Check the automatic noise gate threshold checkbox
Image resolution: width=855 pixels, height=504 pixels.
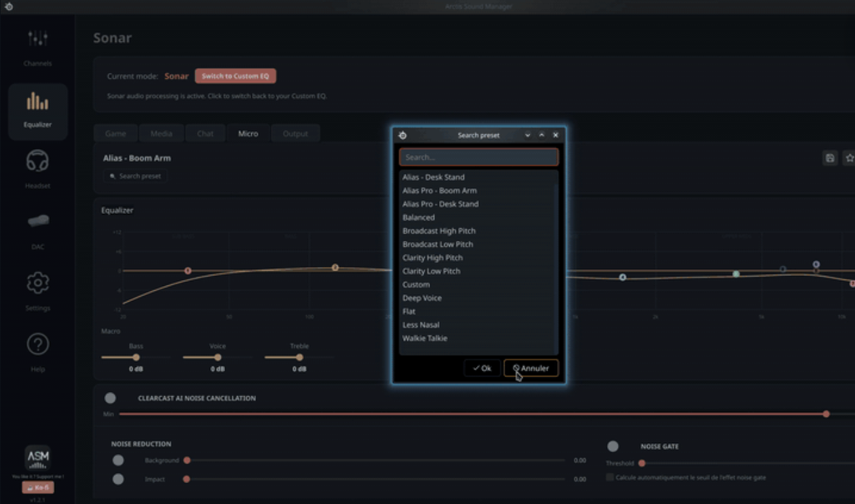click(610, 477)
